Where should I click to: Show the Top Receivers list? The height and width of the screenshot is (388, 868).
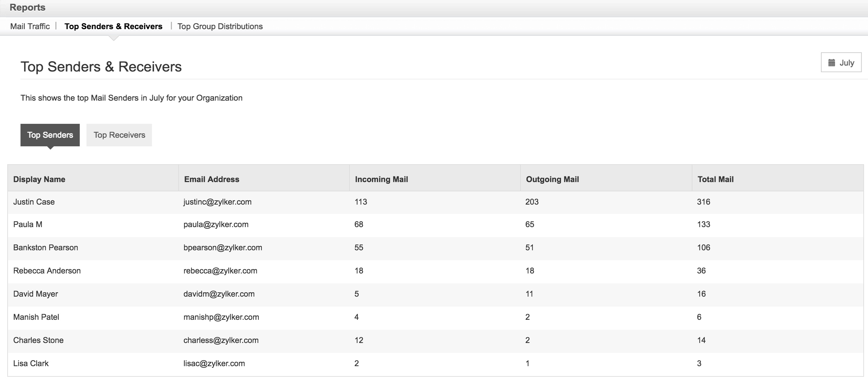(119, 135)
